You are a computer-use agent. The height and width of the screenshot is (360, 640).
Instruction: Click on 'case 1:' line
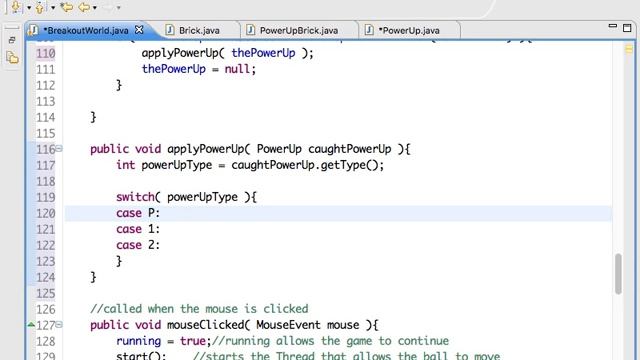pos(138,229)
